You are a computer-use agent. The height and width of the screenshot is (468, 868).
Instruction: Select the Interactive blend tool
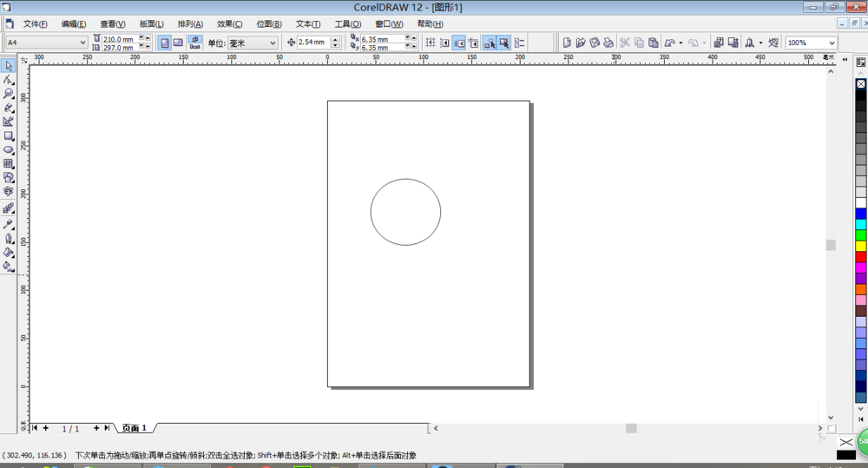[9, 208]
